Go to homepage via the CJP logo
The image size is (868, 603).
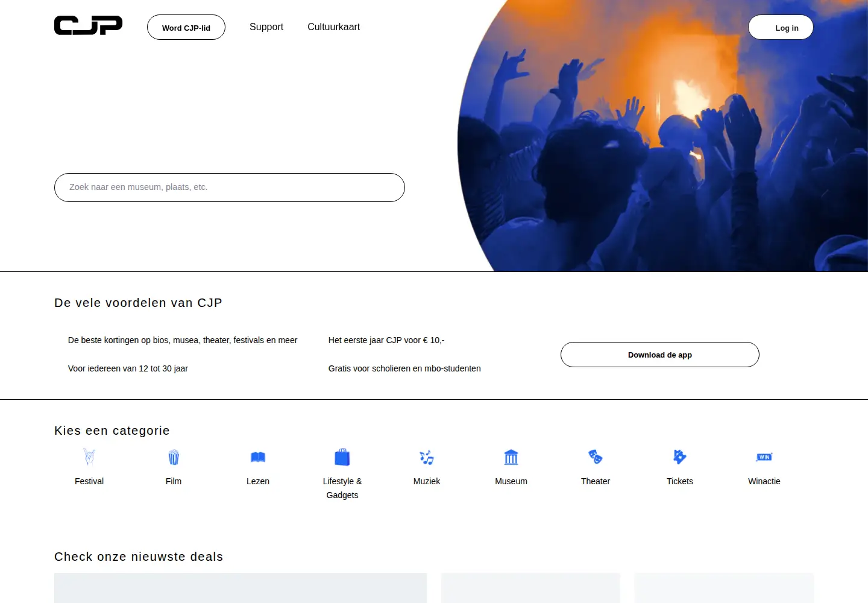(88, 25)
